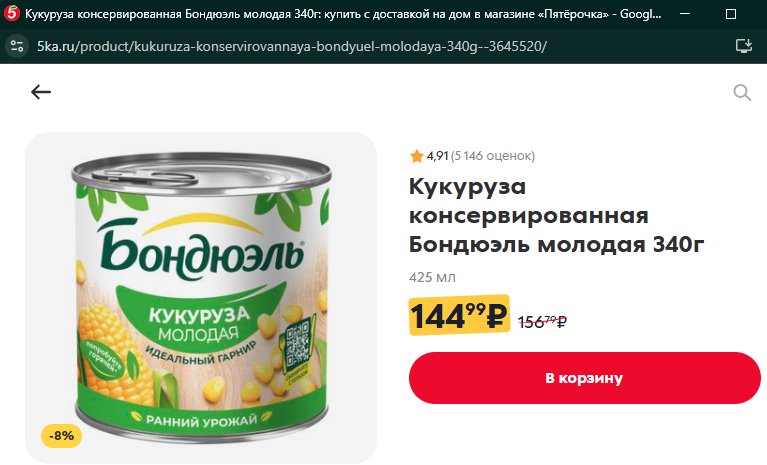This screenshot has height=465, width=767.
Task: Click the 4,91 rating value
Action: [x=437, y=156]
